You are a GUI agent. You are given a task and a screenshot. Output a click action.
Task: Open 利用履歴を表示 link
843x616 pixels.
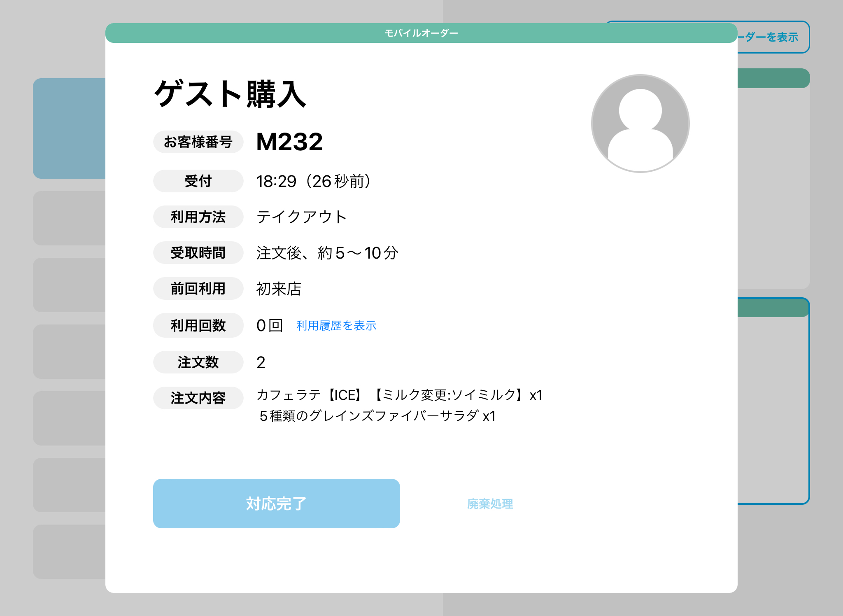click(x=336, y=326)
